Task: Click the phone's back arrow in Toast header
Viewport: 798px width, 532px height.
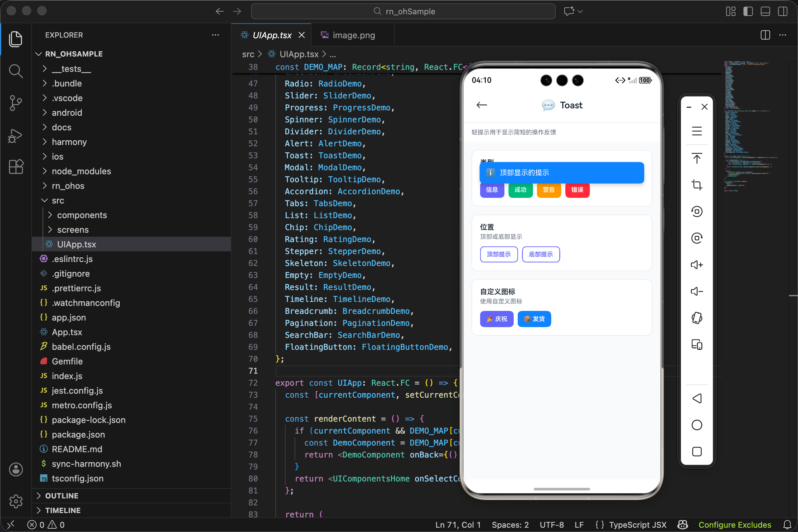Action: (481, 105)
